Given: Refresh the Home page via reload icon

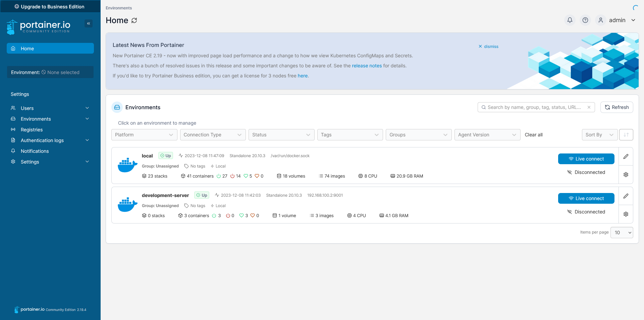Looking at the screenshot, I should click(134, 20).
